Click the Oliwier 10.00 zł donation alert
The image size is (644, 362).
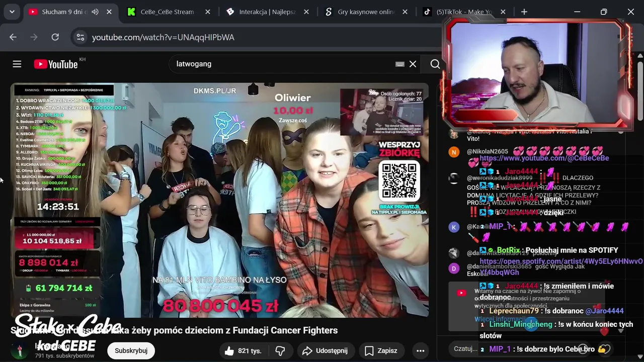[293, 108]
